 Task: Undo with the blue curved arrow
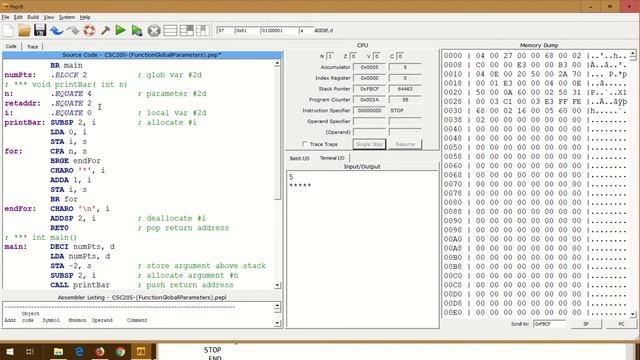pyautogui.click(x=57, y=31)
